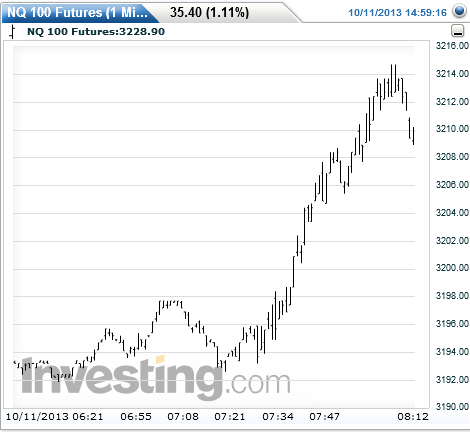Click the 07:08 time axis label
This screenshot has width=470, height=432.
pos(183,416)
